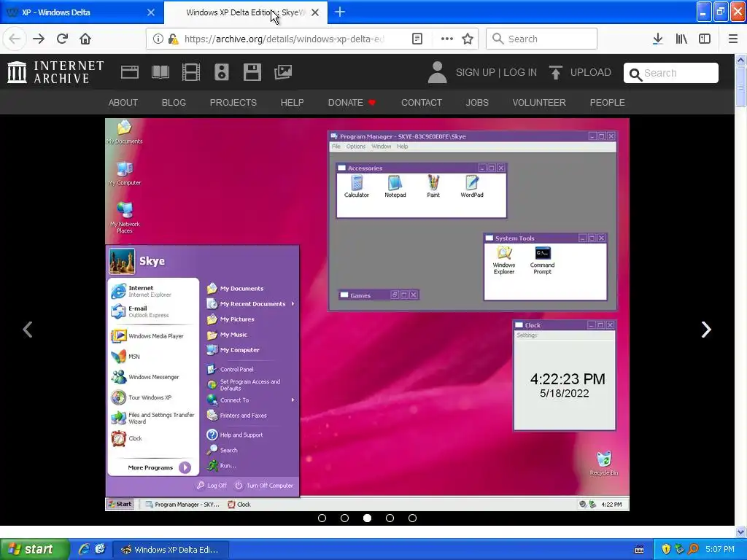Screen dimensions: 747x560
Task: Show previous carousel image
Action: click(28, 330)
